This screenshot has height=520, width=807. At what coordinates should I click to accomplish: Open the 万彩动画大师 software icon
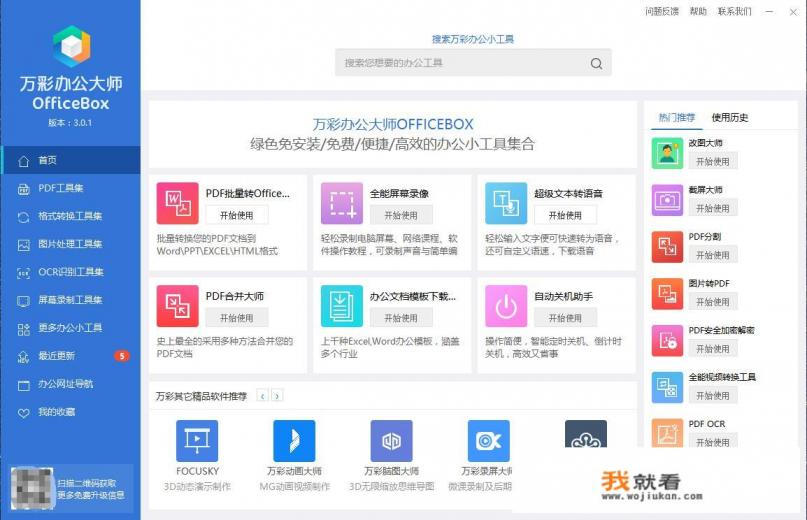[x=294, y=441]
